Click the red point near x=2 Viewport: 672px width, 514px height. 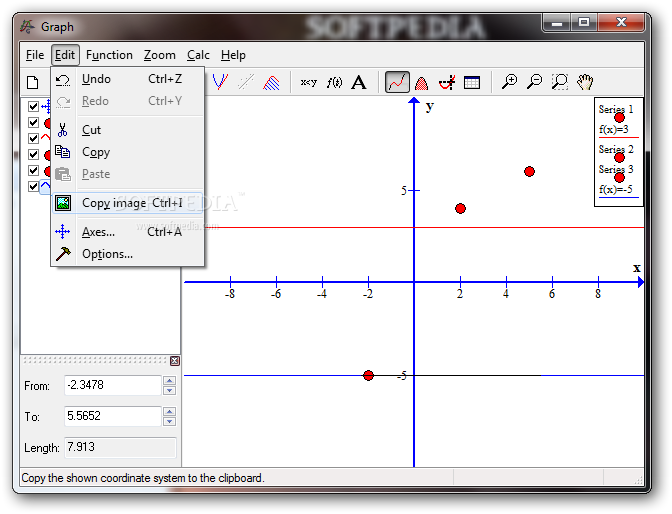(x=460, y=208)
